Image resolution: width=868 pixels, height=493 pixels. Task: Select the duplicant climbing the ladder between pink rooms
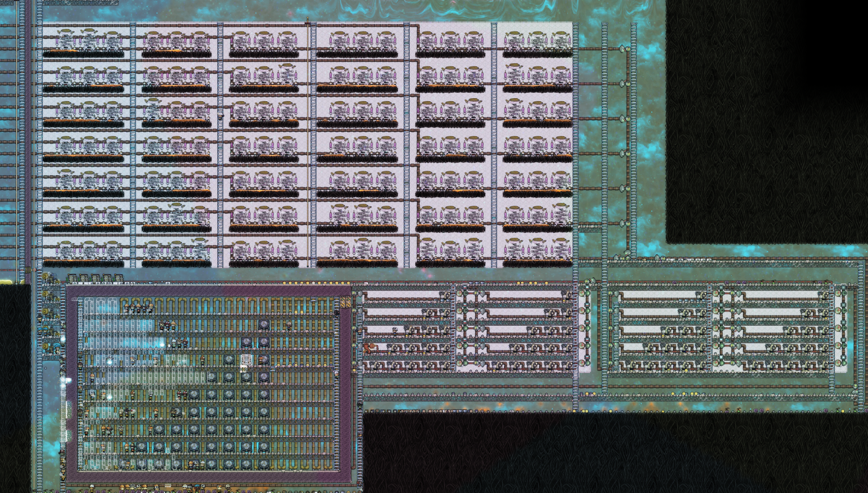(x=221, y=116)
